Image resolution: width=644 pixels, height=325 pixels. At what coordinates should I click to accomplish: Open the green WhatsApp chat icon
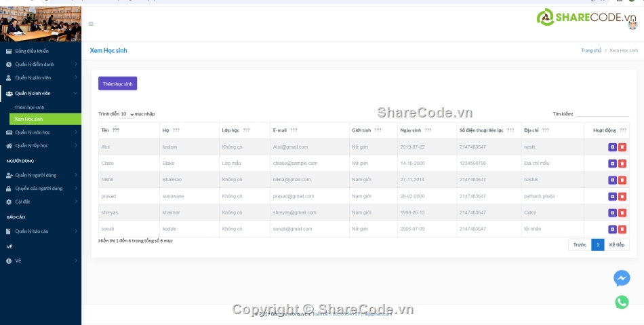click(622, 303)
